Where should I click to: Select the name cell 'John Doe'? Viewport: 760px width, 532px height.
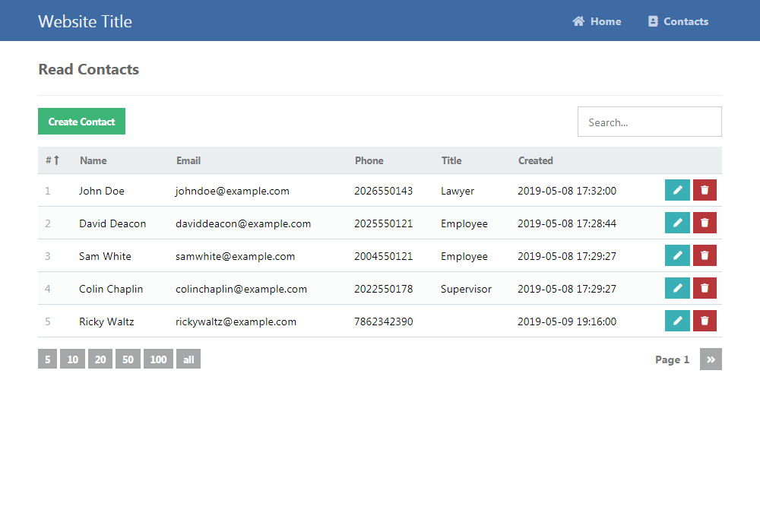pyautogui.click(x=102, y=191)
